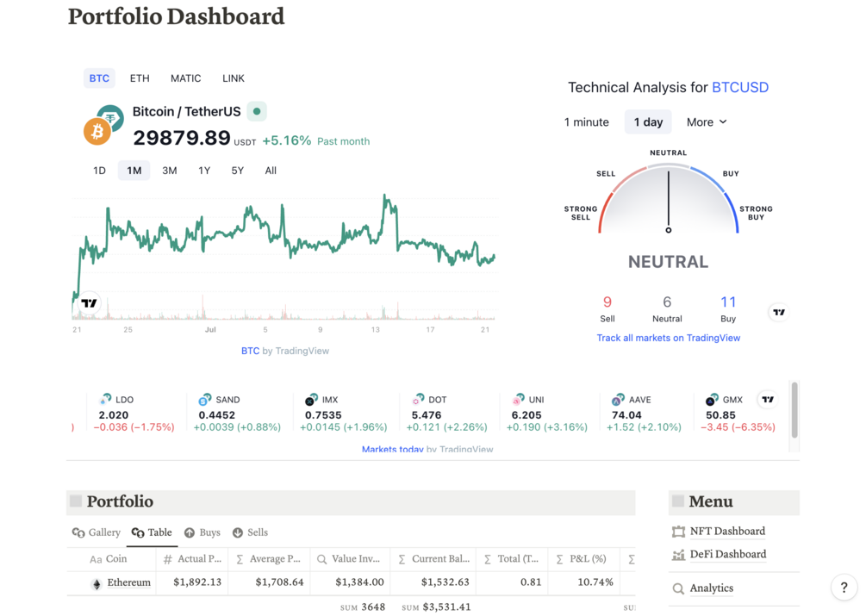Click the green market-open status dot
Screen dimensions: 866x616
pos(257,111)
